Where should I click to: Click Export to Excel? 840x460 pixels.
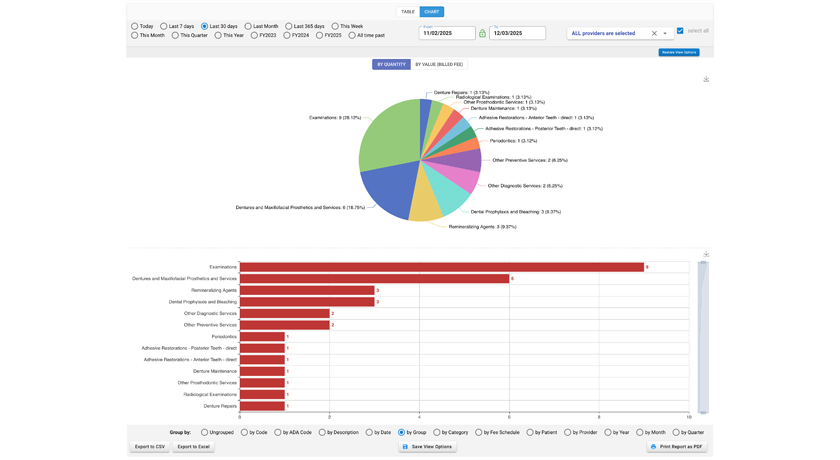[193, 447]
